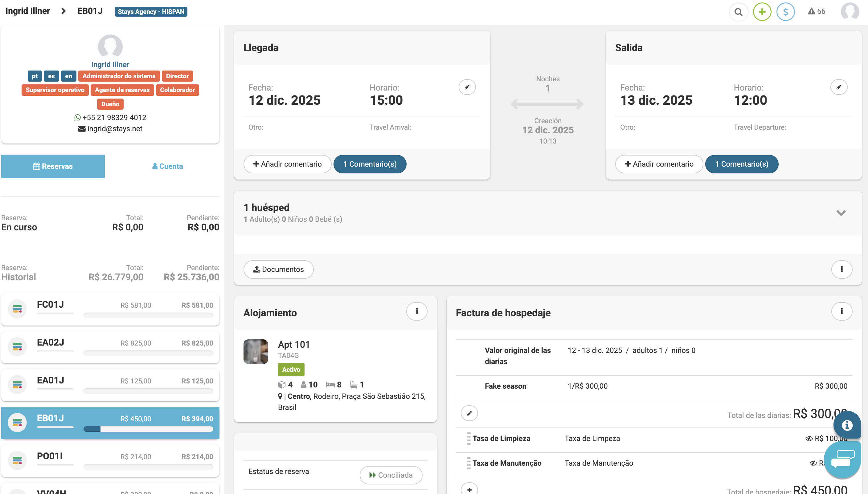
Task: Toggle visibility of Taxa de Manutenção fee
Action: coord(813,463)
